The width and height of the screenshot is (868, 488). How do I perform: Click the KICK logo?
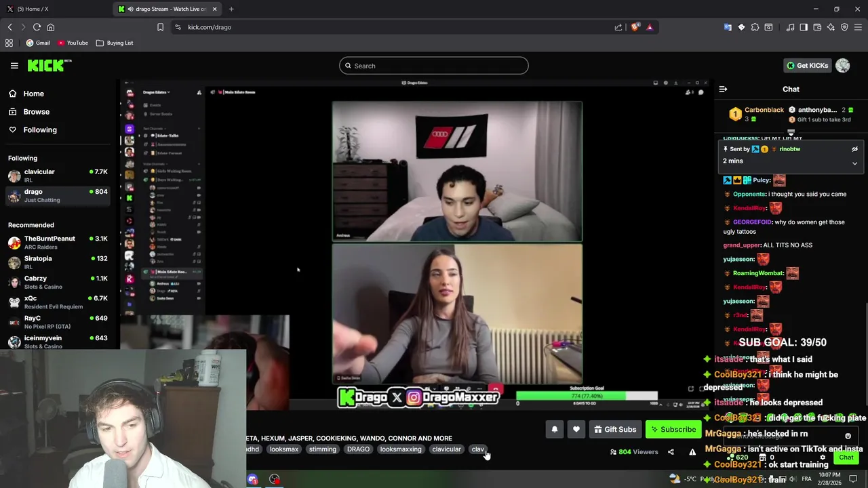pos(50,65)
